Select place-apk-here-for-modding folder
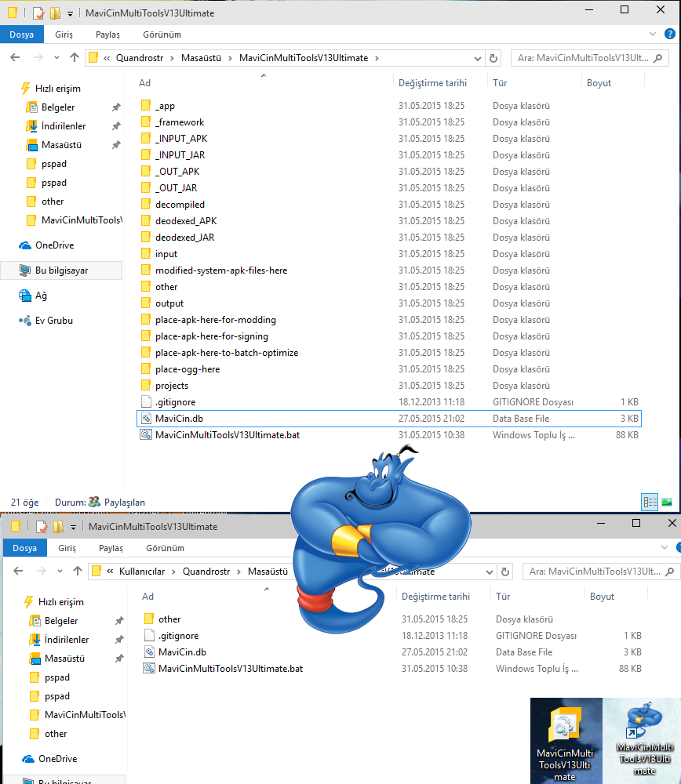Image resolution: width=681 pixels, height=784 pixels. click(x=215, y=320)
